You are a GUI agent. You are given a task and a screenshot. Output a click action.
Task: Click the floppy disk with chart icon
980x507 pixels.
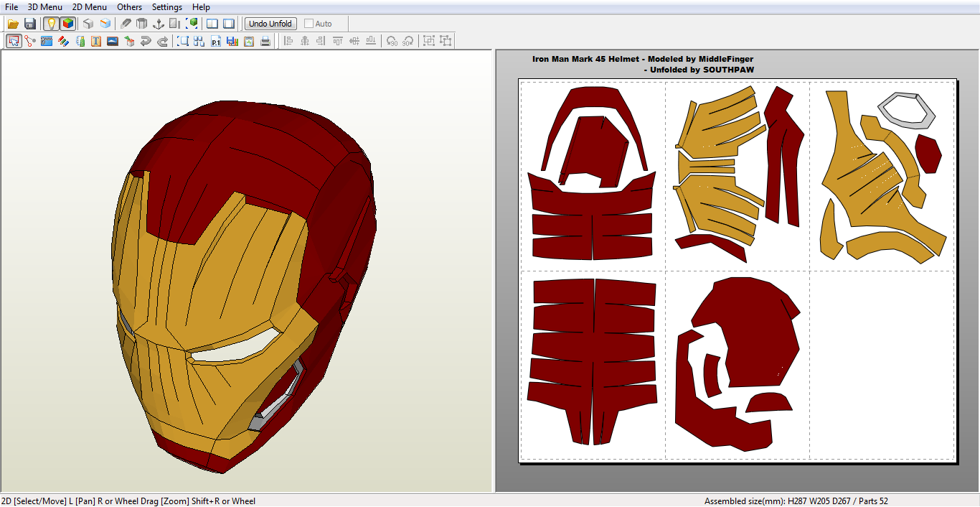coord(232,41)
